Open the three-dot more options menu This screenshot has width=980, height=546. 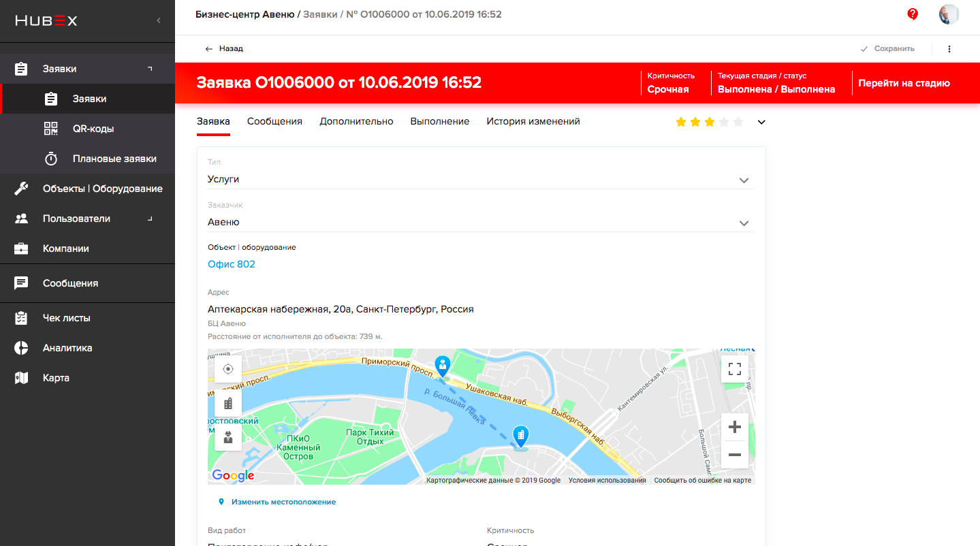[x=949, y=49]
